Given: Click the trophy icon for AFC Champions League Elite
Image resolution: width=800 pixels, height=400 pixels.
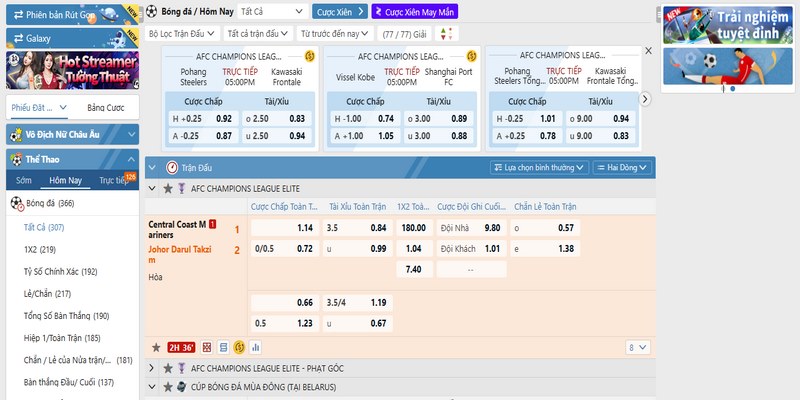Looking at the screenshot, I should click(181, 188).
